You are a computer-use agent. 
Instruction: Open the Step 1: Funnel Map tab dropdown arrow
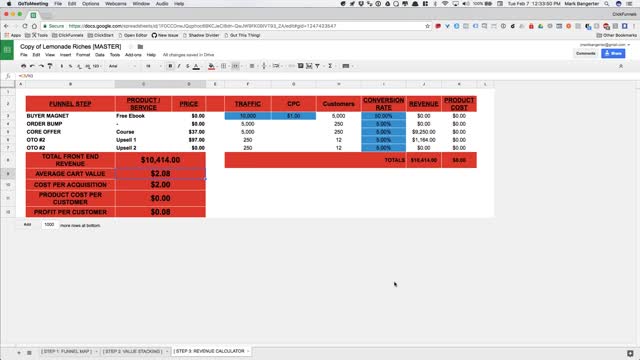[96, 351]
